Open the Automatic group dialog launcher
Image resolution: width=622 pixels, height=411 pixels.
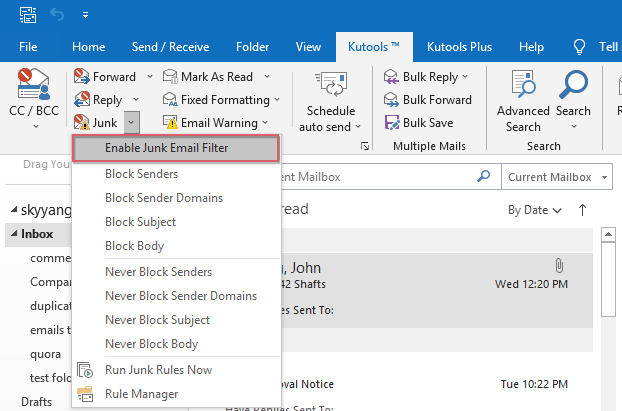coord(365,146)
